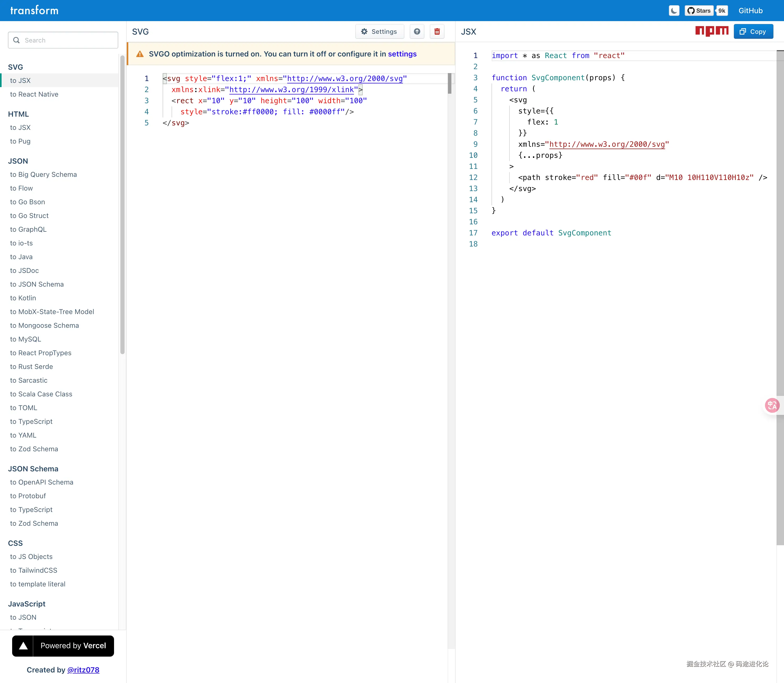
Task: Open the settings link in SVGO banner
Action: click(x=402, y=54)
